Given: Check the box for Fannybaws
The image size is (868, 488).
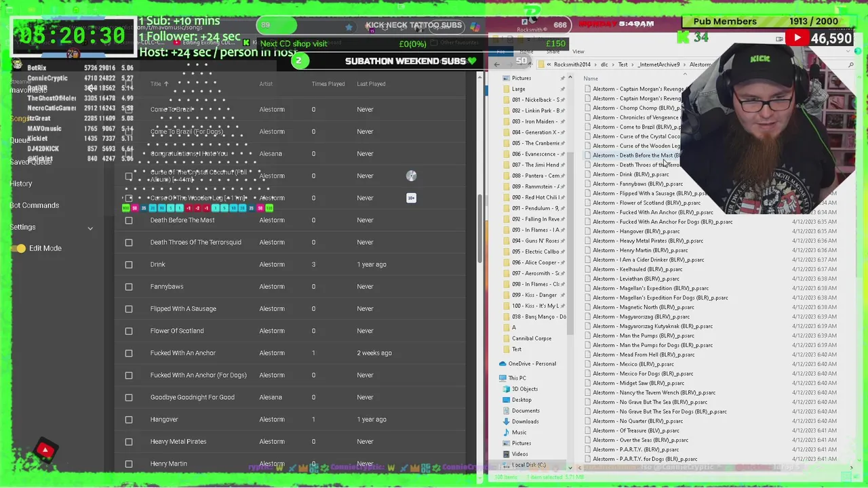Looking at the screenshot, I should [x=129, y=287].
